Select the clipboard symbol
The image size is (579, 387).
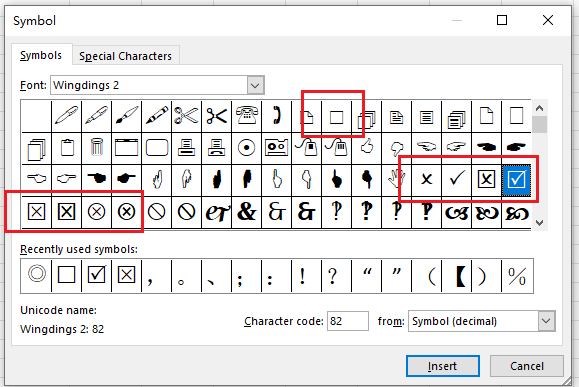[x=66, y=148]
